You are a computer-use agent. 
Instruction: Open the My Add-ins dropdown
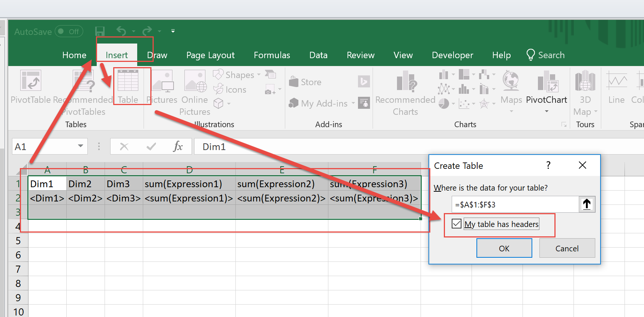[353, 104]
